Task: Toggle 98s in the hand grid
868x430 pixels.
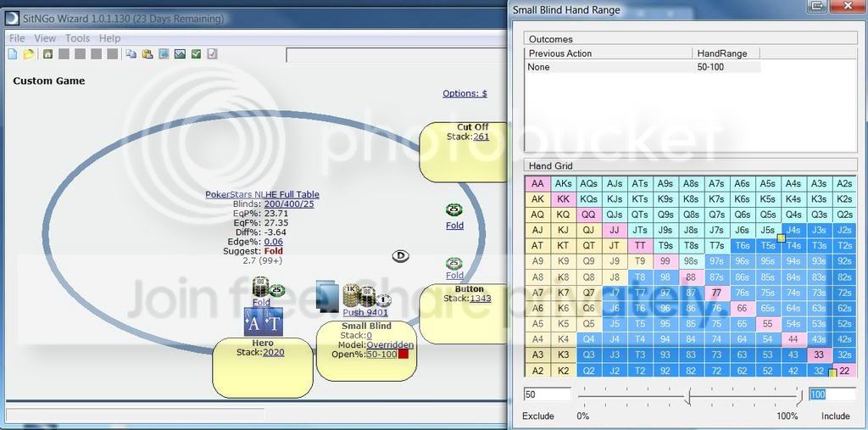Action: point(691,261)
